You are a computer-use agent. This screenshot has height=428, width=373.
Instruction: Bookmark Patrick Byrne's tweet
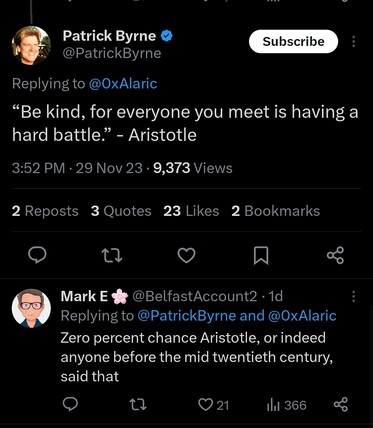click(x=261, y=256)
